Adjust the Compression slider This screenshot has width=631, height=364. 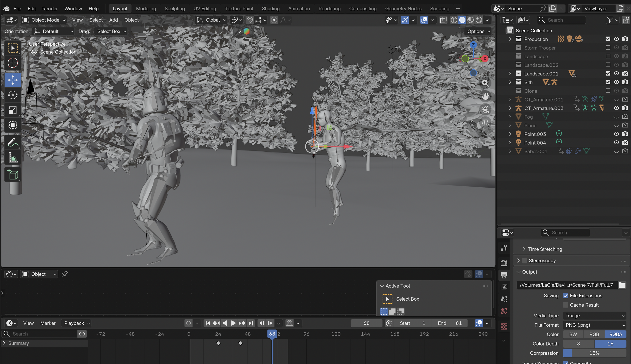(594, 353)
